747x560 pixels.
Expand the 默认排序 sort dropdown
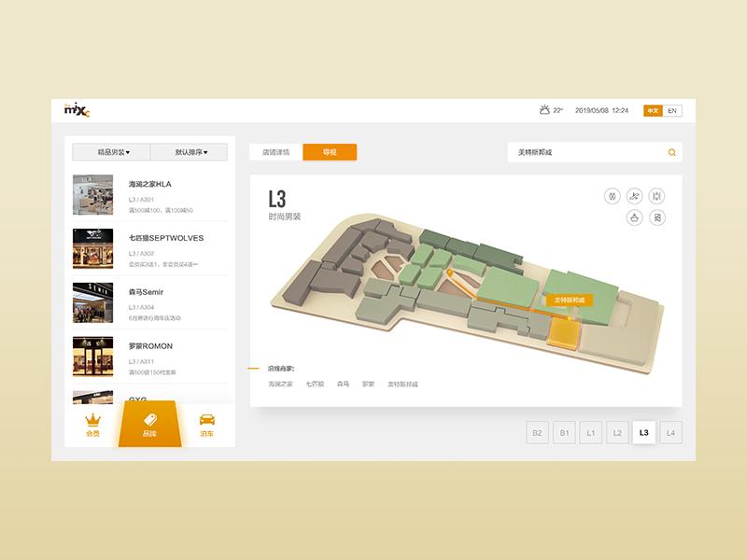pos(192,151)
